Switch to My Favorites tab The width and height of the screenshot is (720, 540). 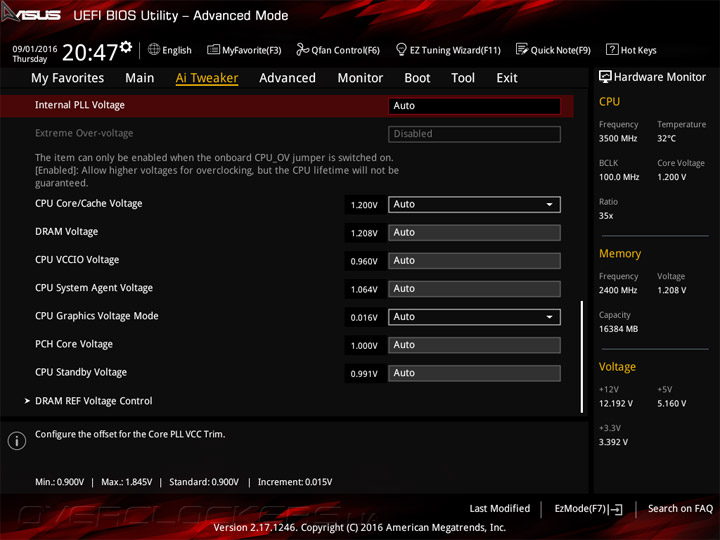[x=68, y=78]
